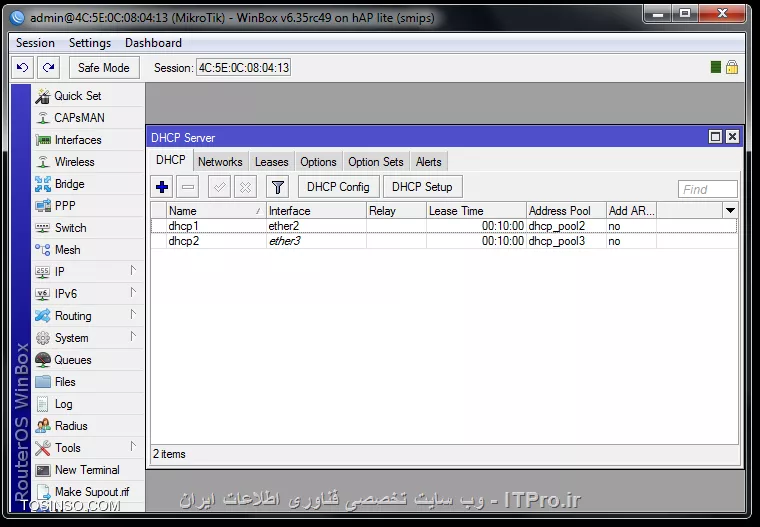Switch to the Alerts tab

(x=428, y=162)
